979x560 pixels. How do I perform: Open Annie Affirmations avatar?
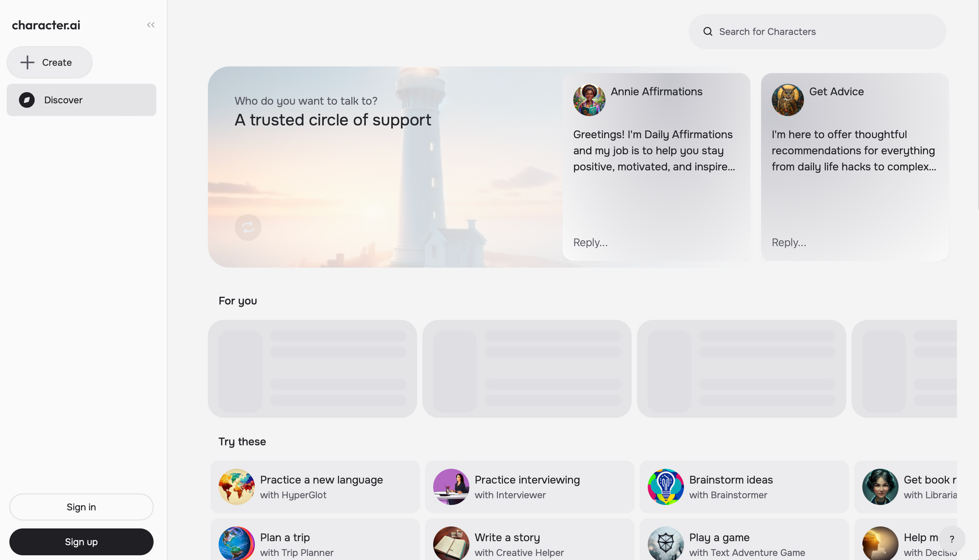[x=589, y=100]
